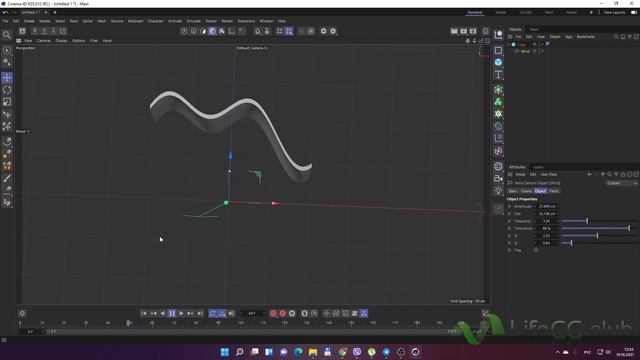Open Tags menu in Object Manager
640x360 pixels.
568,37
